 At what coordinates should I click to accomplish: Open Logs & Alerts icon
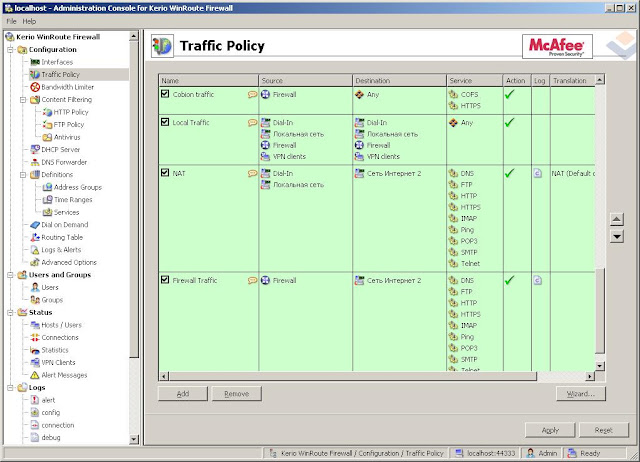pyautogui.click(x=35, y=250)
